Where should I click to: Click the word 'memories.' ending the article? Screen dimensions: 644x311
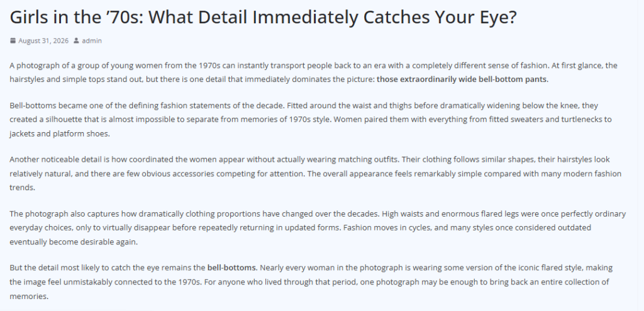pos(29,296)
